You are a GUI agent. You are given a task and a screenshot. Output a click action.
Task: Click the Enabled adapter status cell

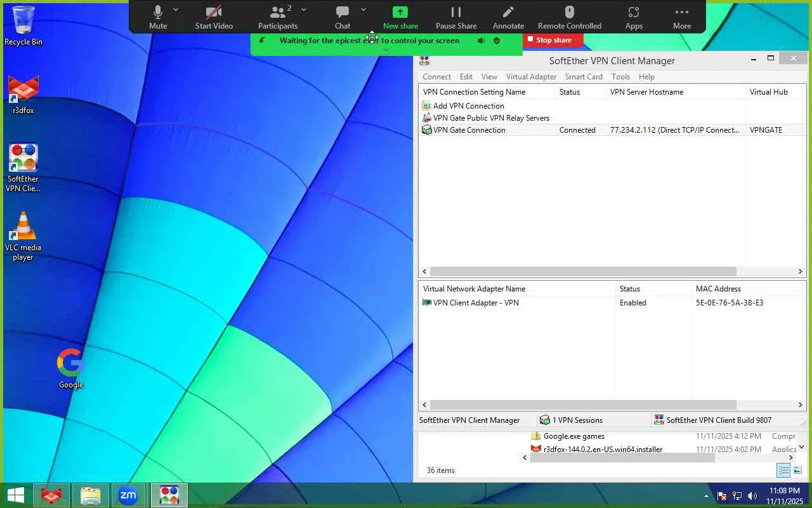tap(633, 303)
